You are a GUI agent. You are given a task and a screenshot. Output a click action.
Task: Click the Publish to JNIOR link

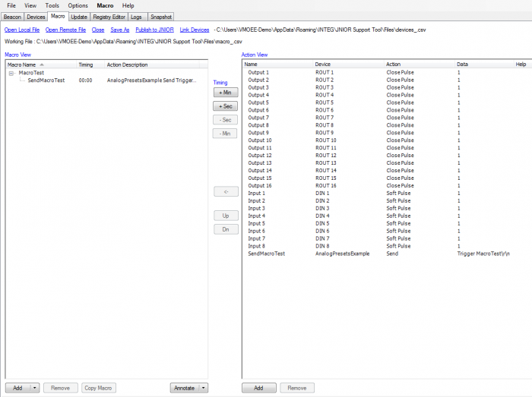[x=155, y=30]
